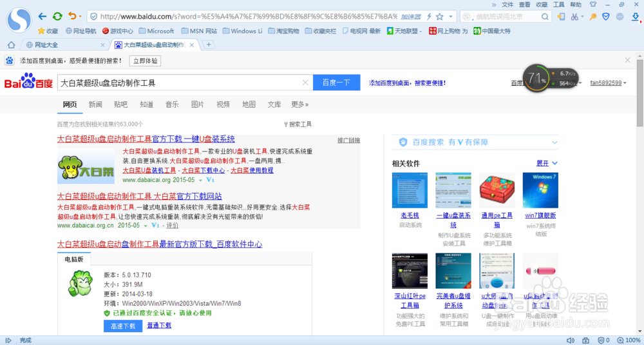The image size is (644, 345).
Task: Open the 淘宝购物 bookmark folder
Action: 284,31
